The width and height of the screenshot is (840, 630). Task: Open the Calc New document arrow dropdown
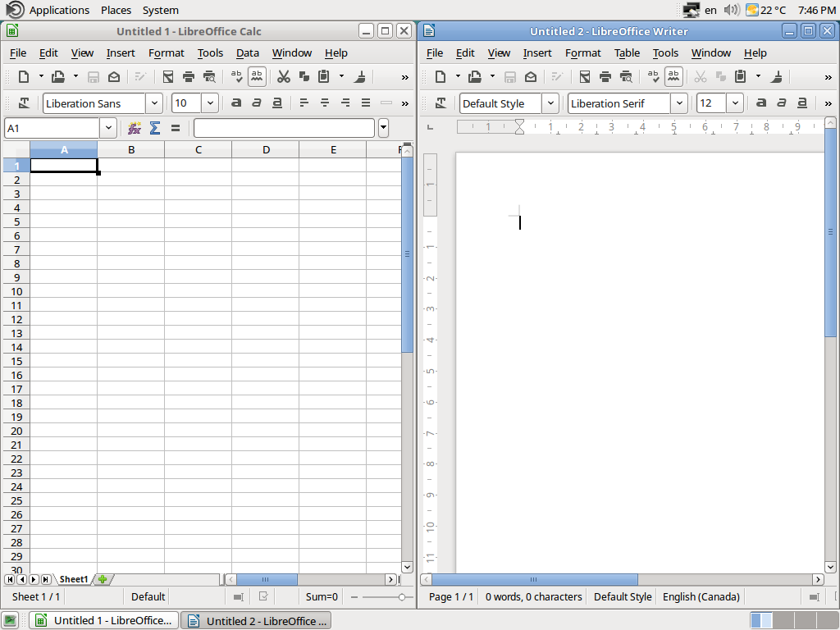click(41, 76)
